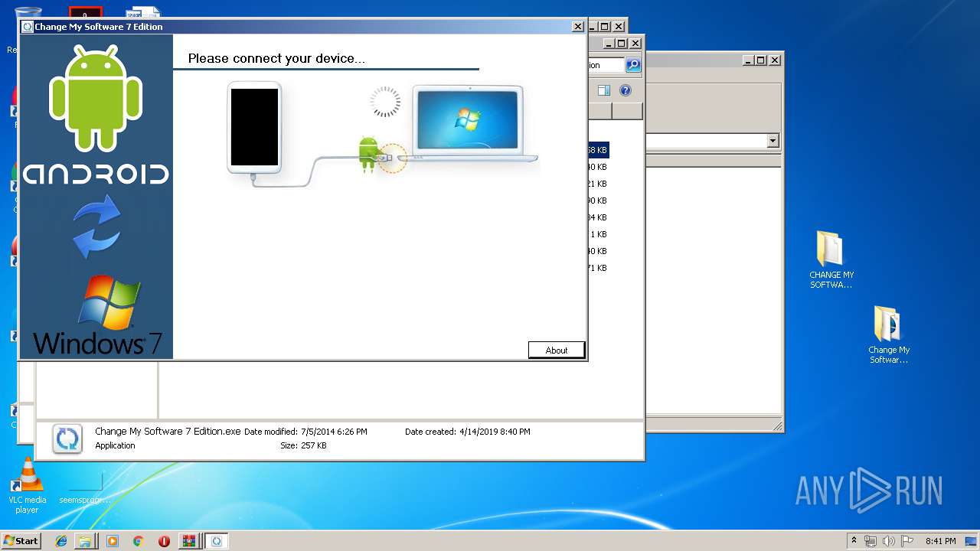Select the highlighted size cell ending in 58 KB

coord(597,150)
